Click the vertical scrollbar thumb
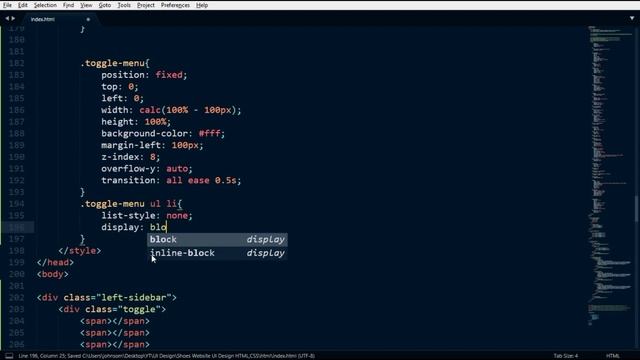The height and width of the screenshot is (360, 640). pos(637,209)
